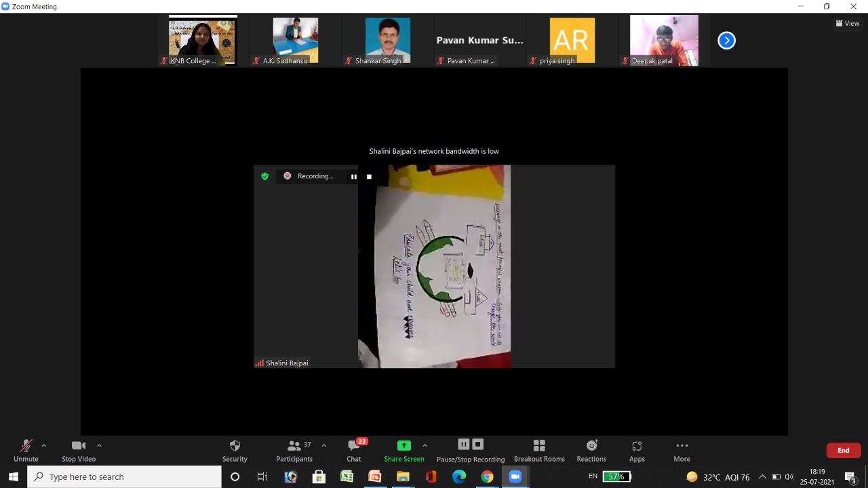
Task: Click Shalini Bajpai's name label
Action: point(287,363)
